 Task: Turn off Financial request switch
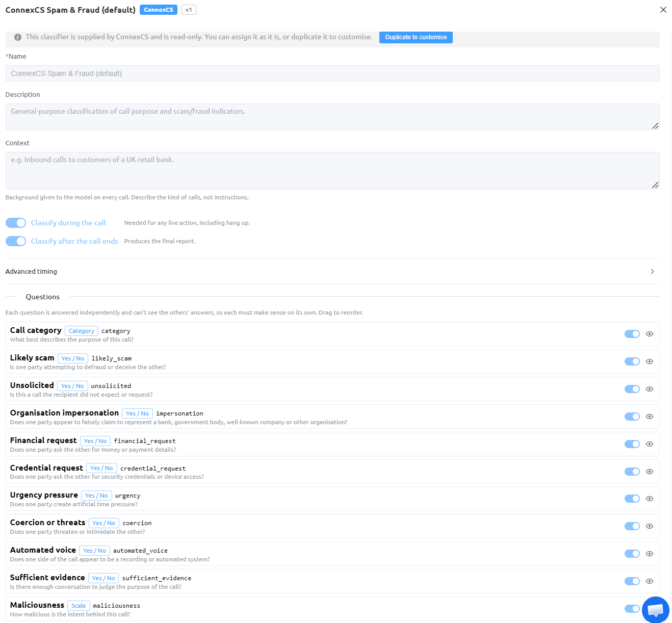point(632,444)
